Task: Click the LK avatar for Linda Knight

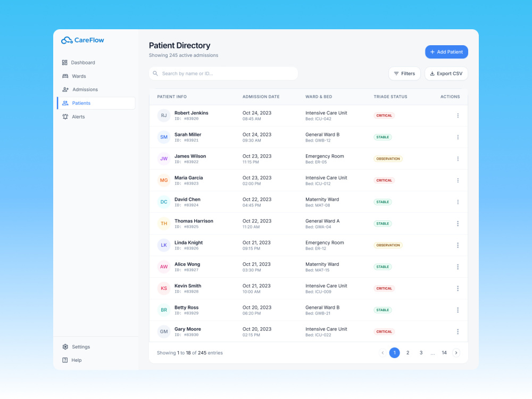Action: click(x=164, y=245)
